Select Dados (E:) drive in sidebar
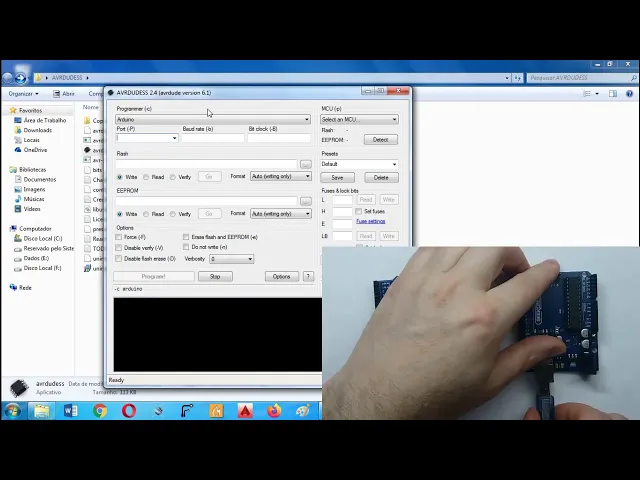 click(31, 258)
